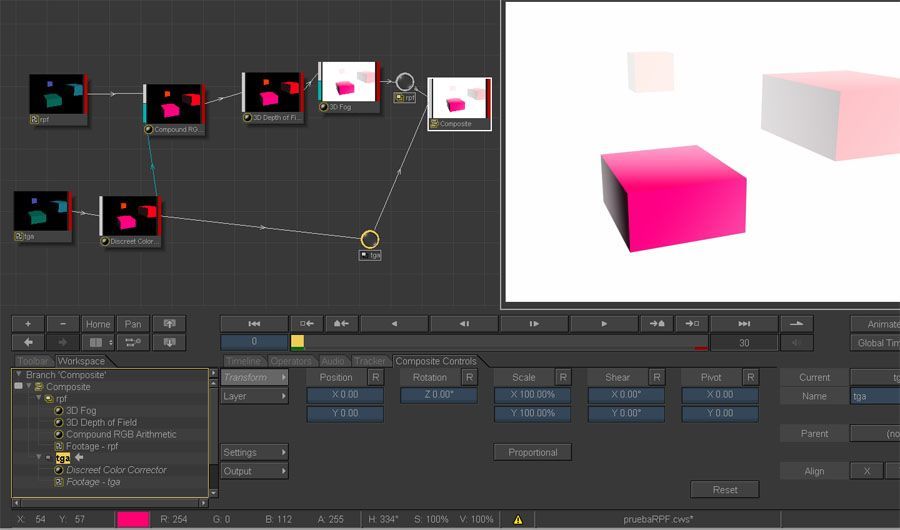Click the arrow-to-square playback button

pyautogui.click(x=692, y=324)
